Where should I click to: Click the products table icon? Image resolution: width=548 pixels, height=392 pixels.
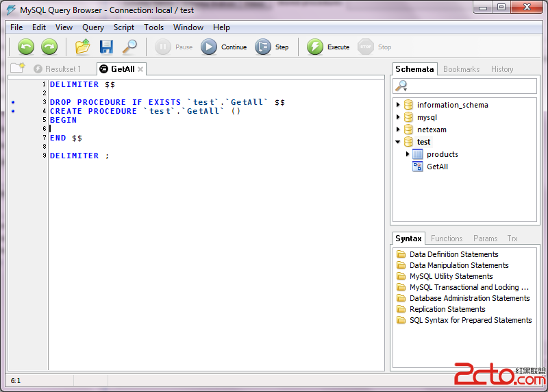(418, 154)
